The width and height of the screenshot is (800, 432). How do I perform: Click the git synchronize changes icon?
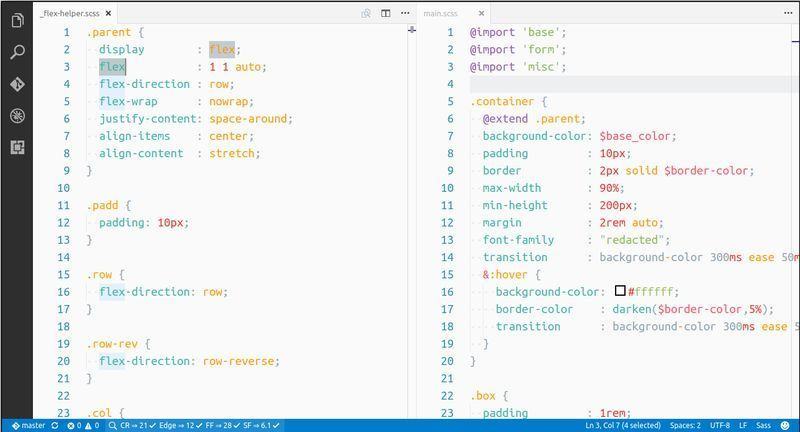point(55,425)
